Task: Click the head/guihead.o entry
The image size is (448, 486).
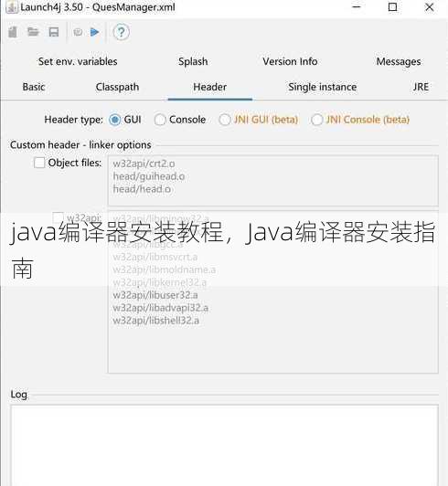Action: click(149, 176)
